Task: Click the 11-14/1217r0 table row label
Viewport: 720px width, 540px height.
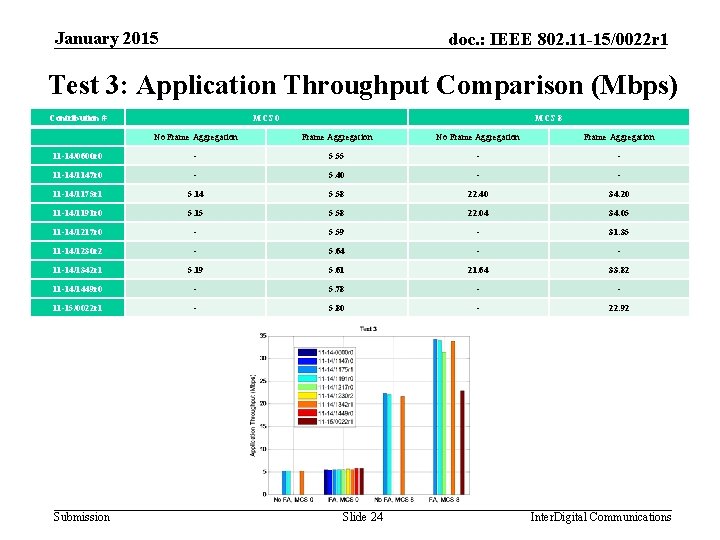Action: (x=78, y=232)
